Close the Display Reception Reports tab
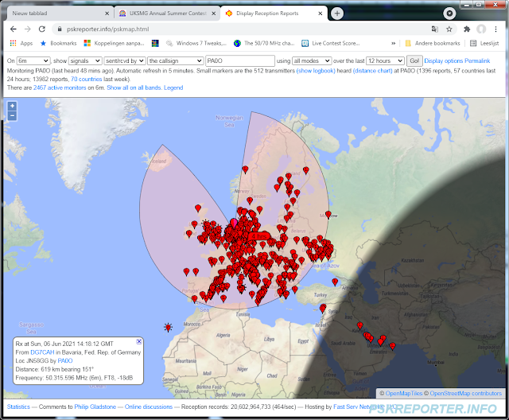Screen dimensions: 509x420 [x=320, y=14]
